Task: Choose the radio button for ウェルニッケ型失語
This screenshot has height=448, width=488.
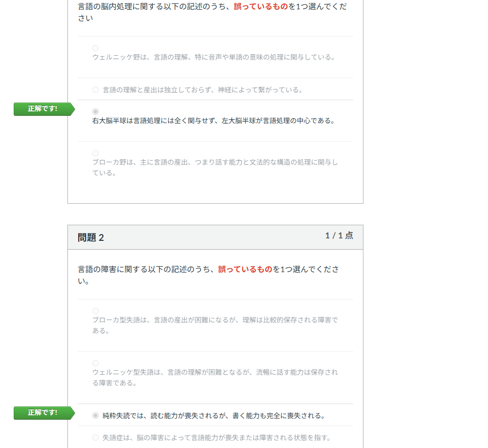Action: click(95, 363)
